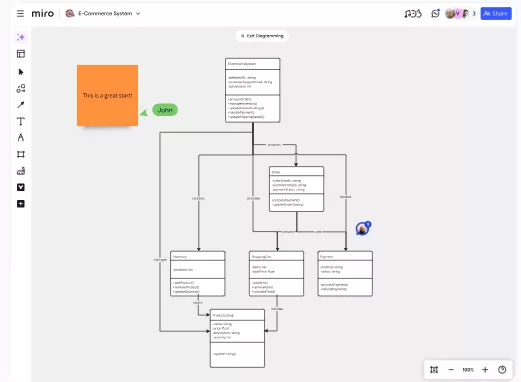Image resolution: width=521 pixels, height=382 pixels.
Task: Select the cursor pointer tool
Action: pyautogui.click(x=21, y=72)
